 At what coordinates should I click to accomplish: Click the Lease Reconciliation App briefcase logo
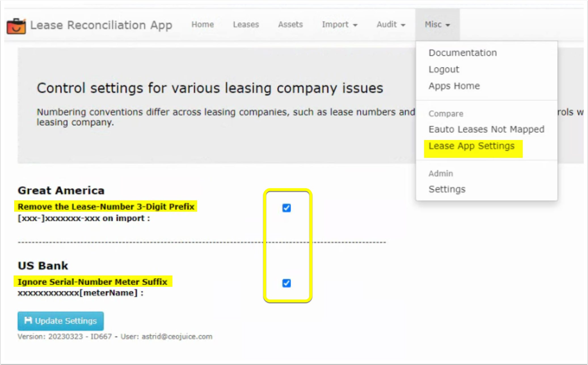coord(16,26)
